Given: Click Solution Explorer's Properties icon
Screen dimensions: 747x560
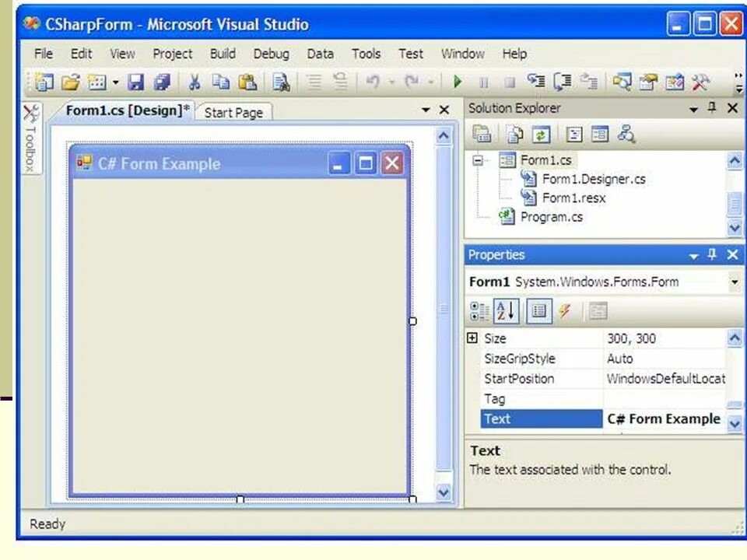Looking at the screenshot, I should (482, 135).
